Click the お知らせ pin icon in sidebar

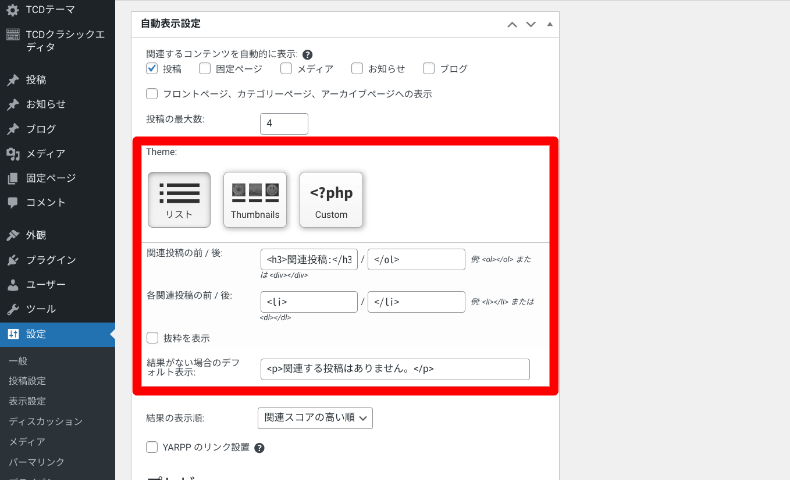13,104
